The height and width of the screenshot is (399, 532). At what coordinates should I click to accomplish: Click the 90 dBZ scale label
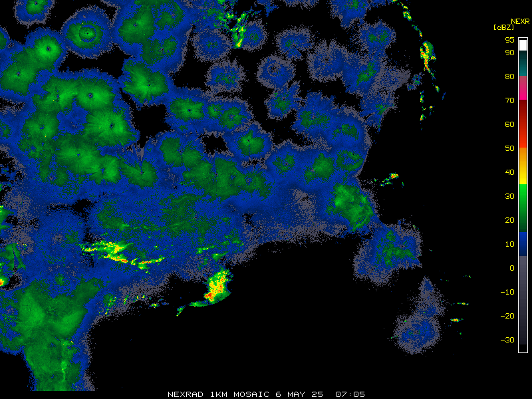click(509, 53)
